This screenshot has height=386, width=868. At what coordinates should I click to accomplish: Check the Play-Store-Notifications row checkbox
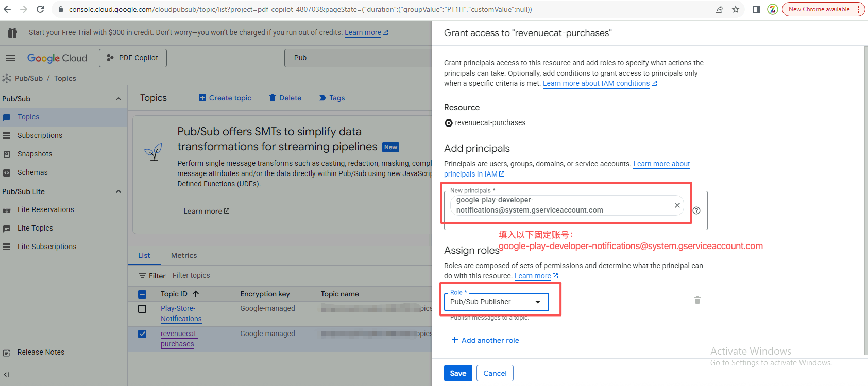[143, 309]
